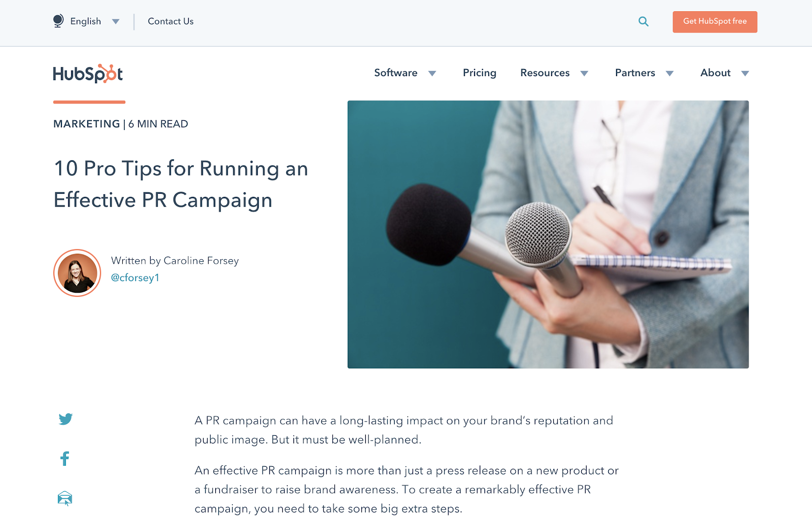Screen dimensions: 812x519
Task: Visit the @cforsey1 profile link
Action: (x=135, y=278)
